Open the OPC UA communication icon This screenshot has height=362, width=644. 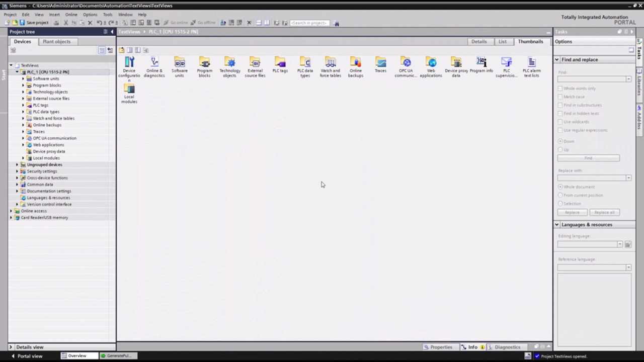click(x=406, y=62)
